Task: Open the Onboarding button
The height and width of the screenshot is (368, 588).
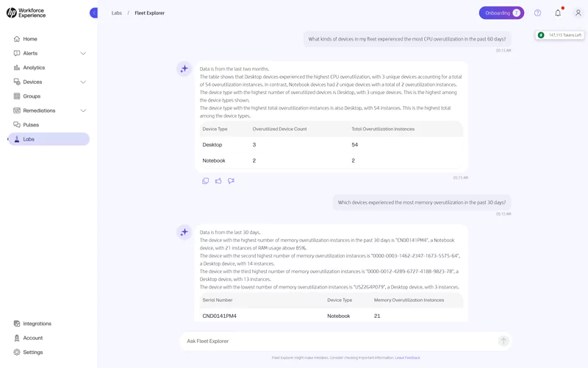Action: pyautogui.click(x=501, y=13)
